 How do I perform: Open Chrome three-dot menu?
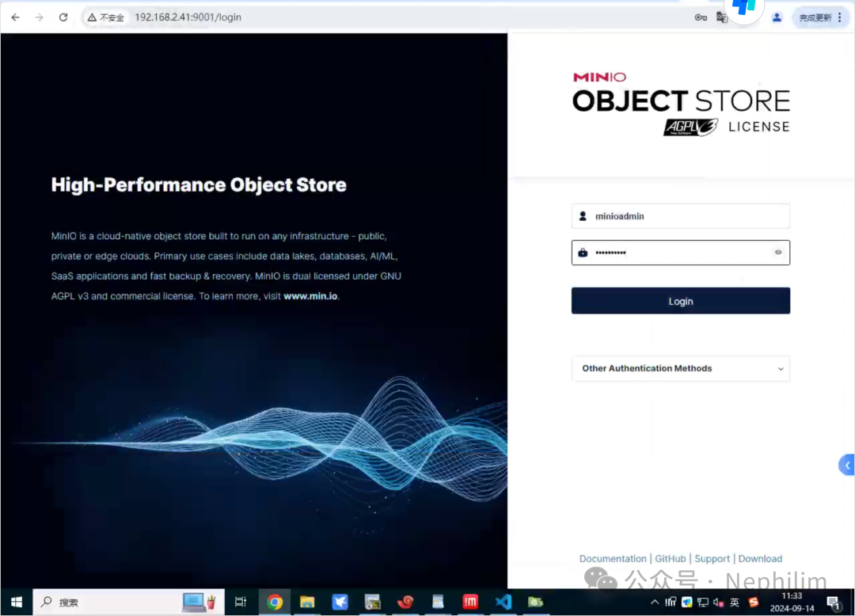point(840,17)
